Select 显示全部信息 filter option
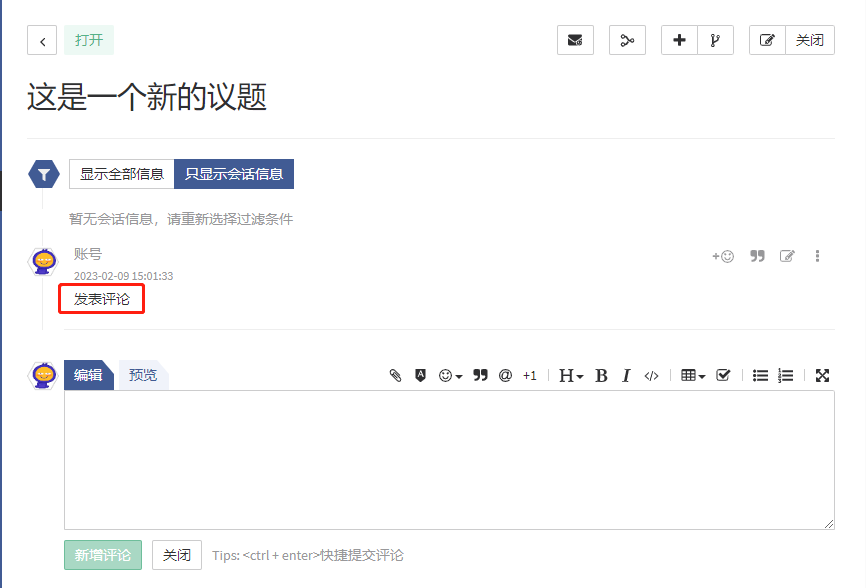Image resolution: width=866 pixels, height=588 pixels. click(x=122, y=174)
